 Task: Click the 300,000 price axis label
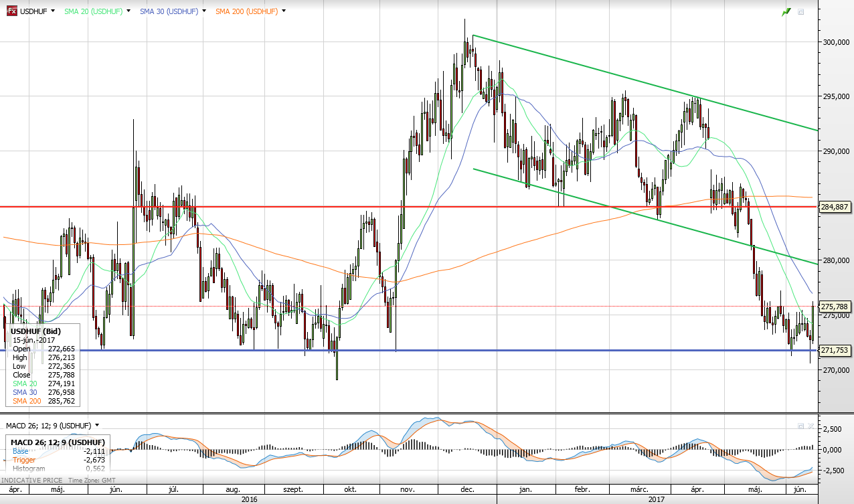837,41
